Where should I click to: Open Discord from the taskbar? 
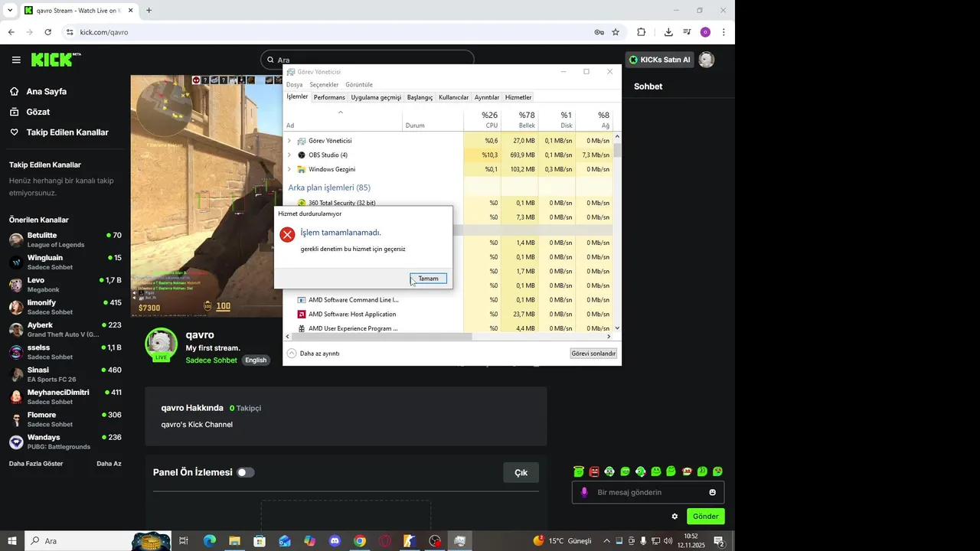(x=335, y=541)
